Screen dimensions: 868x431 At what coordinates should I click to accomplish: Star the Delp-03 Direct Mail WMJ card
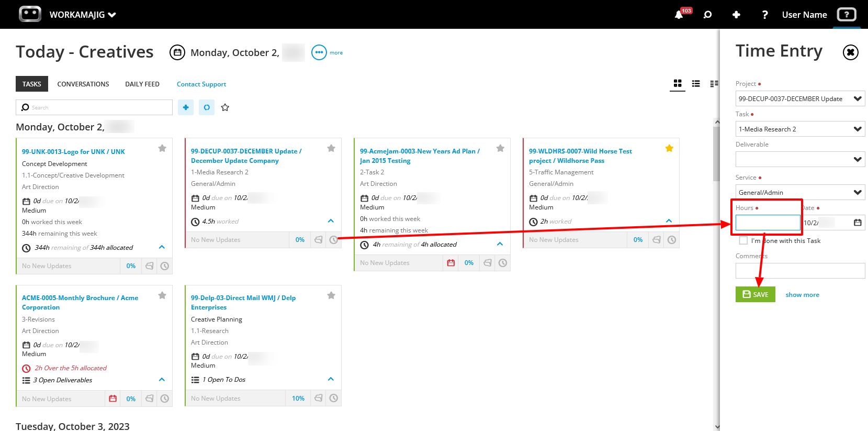[x=331, y=295]
